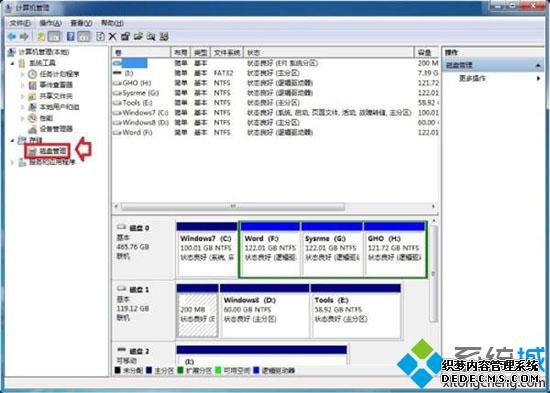Select the FAT32 (I:) row in the volume list
Image resolution: width=550 pixels, height=393 pixels.
click(x=276, y=73)
